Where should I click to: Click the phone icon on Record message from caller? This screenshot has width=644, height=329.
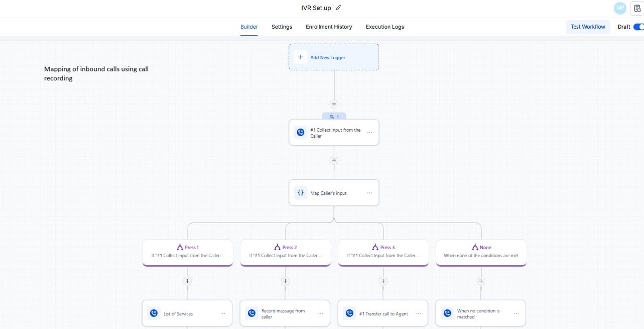[x=251, y=312]
